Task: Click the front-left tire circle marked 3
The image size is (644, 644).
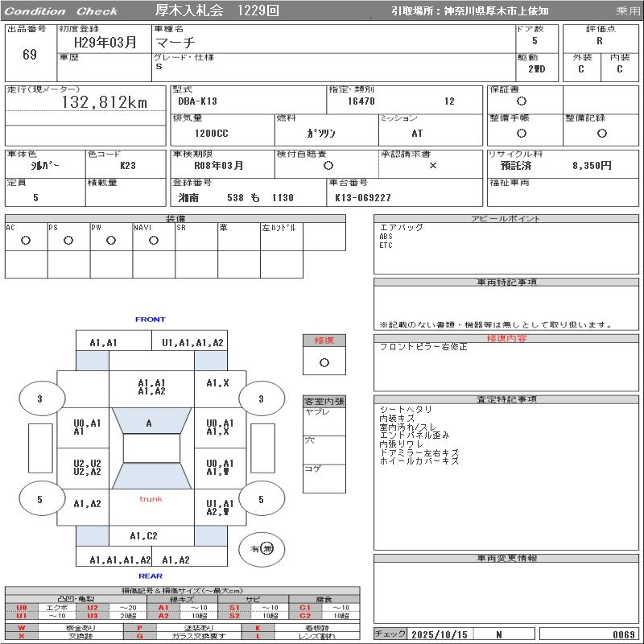Action: 39,398
